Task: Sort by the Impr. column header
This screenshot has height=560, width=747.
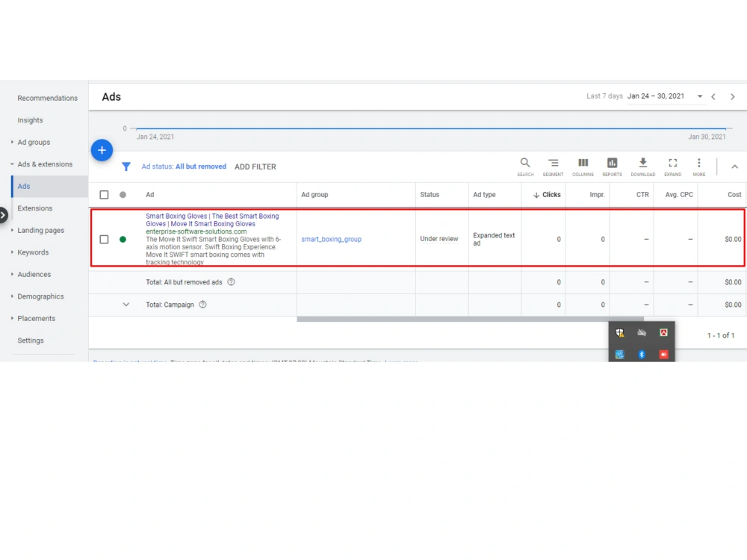Action: tap(597, 195)
